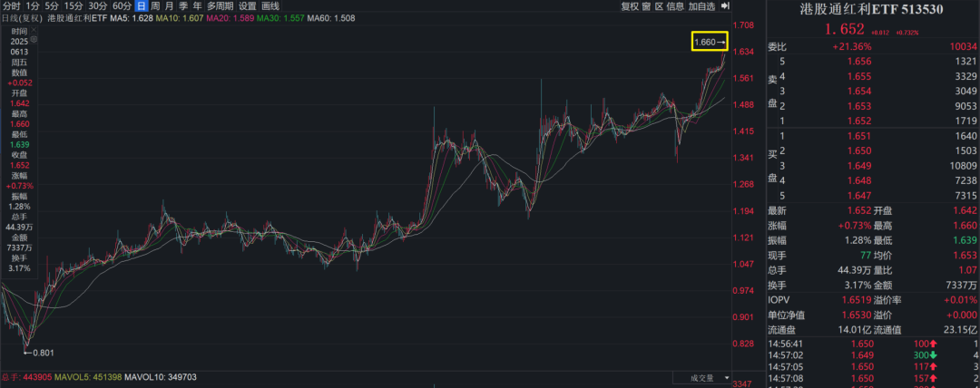Switch to 分时 intraday chart

(12, 6)
